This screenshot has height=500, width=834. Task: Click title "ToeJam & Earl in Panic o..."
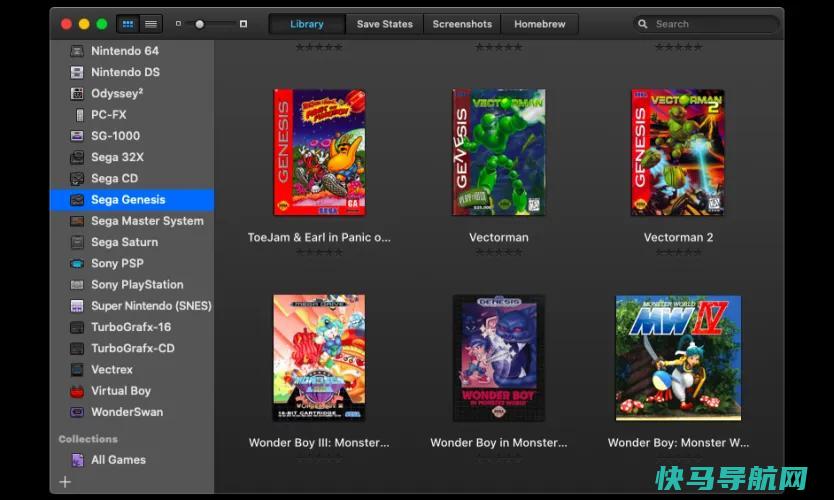coord(319,238)
